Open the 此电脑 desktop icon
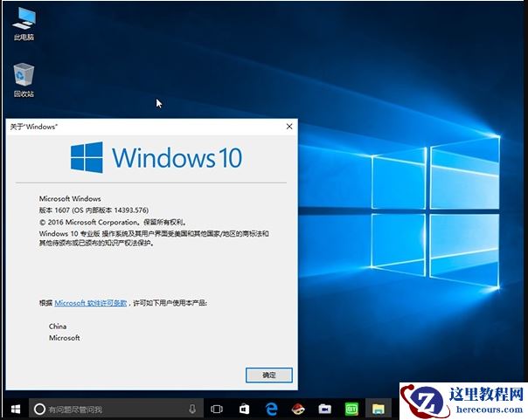 [24, 24]
